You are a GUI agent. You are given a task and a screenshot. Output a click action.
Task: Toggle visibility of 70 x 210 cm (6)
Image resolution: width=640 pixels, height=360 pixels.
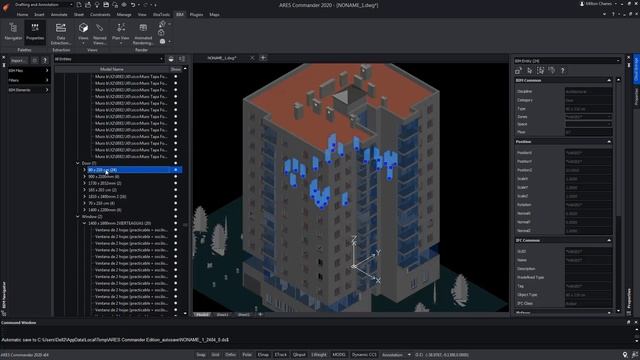(x=176, y=203)
